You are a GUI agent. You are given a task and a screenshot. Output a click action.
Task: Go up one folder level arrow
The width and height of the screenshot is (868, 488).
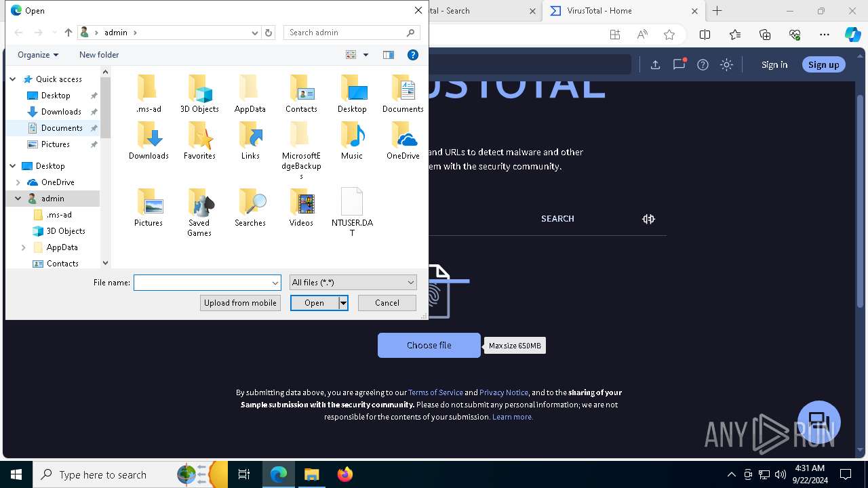[x=68, y=33]
